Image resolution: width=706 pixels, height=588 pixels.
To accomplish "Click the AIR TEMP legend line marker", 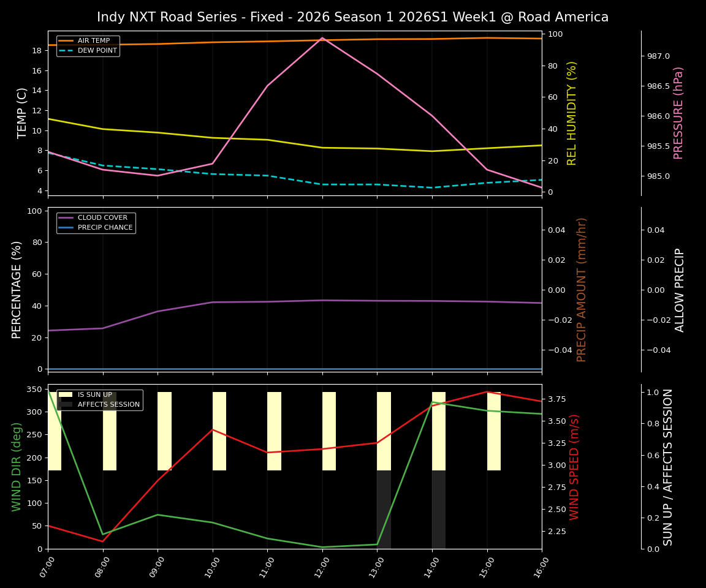I will pyautogui.click(x=64, y=40).
